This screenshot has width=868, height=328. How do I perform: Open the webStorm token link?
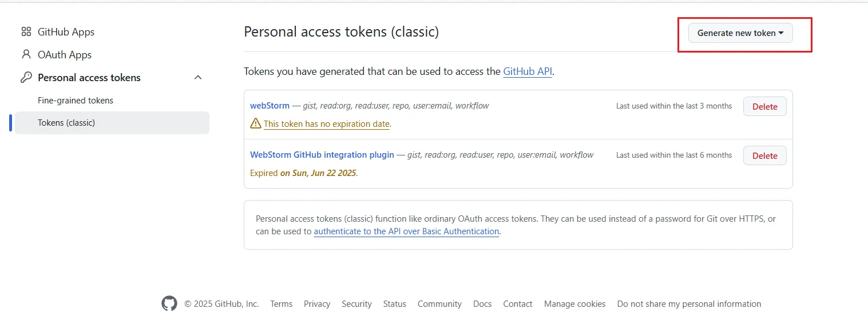269,106
